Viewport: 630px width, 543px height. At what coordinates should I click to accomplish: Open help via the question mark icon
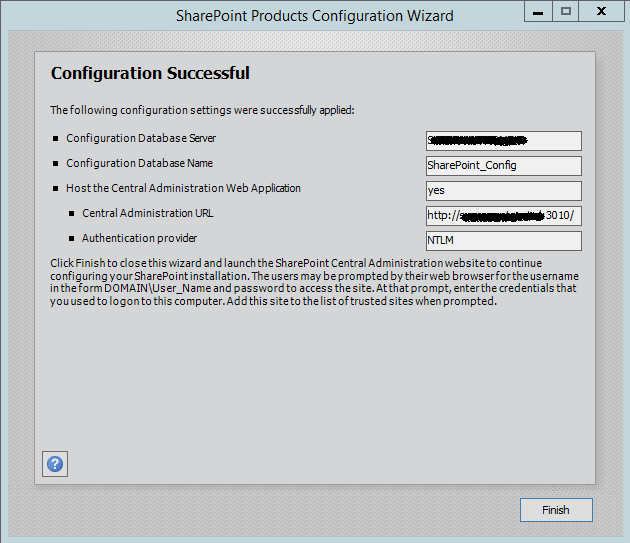pyautogui.click(x=55, y=464)
